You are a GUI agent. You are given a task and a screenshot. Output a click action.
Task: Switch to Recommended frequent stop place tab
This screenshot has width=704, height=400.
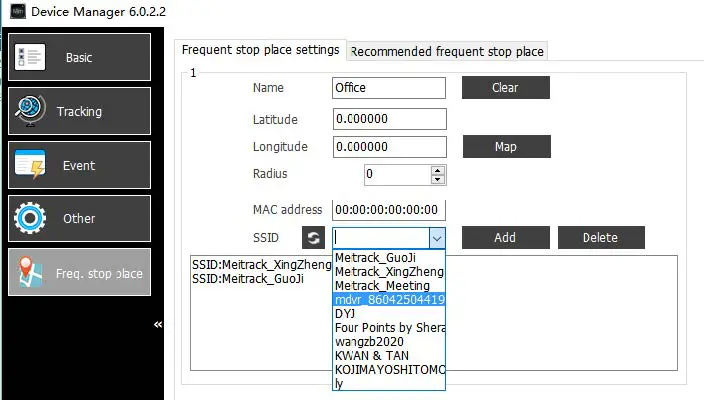pos(447,51)
